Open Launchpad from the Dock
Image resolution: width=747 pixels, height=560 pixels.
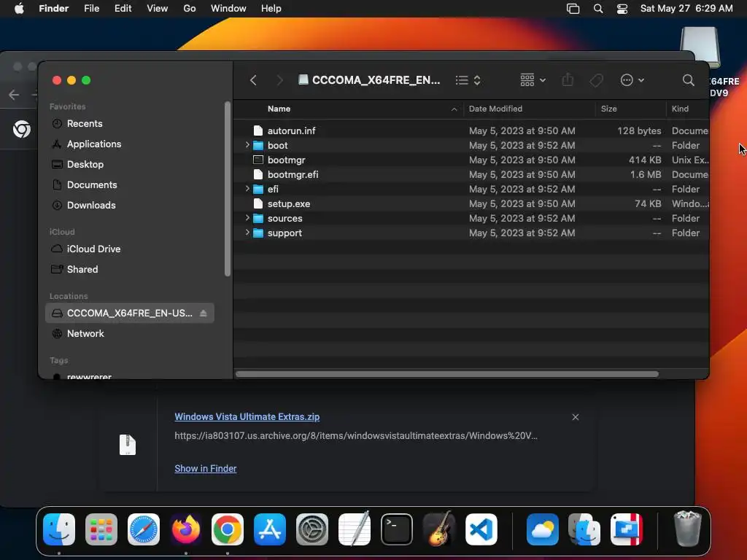pos(101,529)
